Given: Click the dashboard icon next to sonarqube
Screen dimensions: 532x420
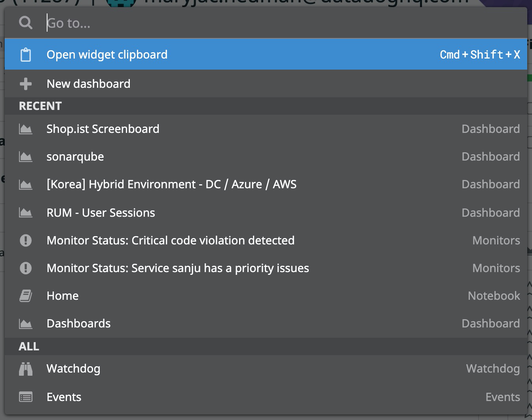Looking at the screenshot, I should tap(25, 156).
